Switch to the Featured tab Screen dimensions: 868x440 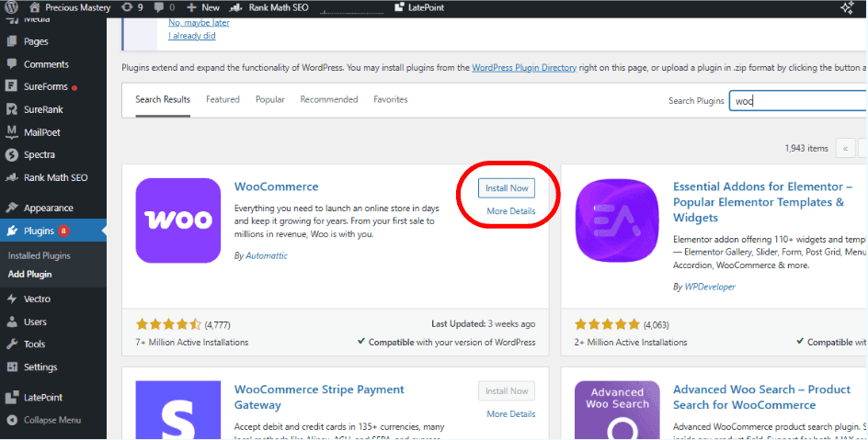[223, 99]
